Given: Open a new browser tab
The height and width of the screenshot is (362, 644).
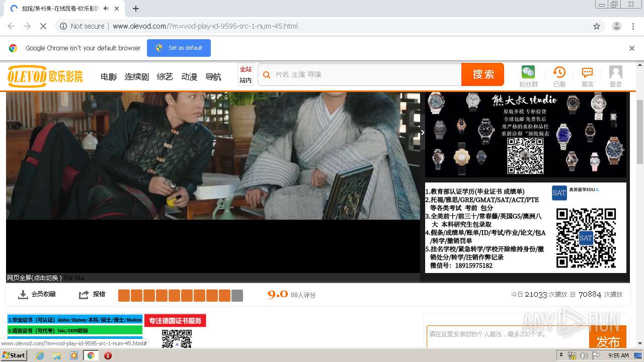Looking at the screenshot, I should [136, 9].
